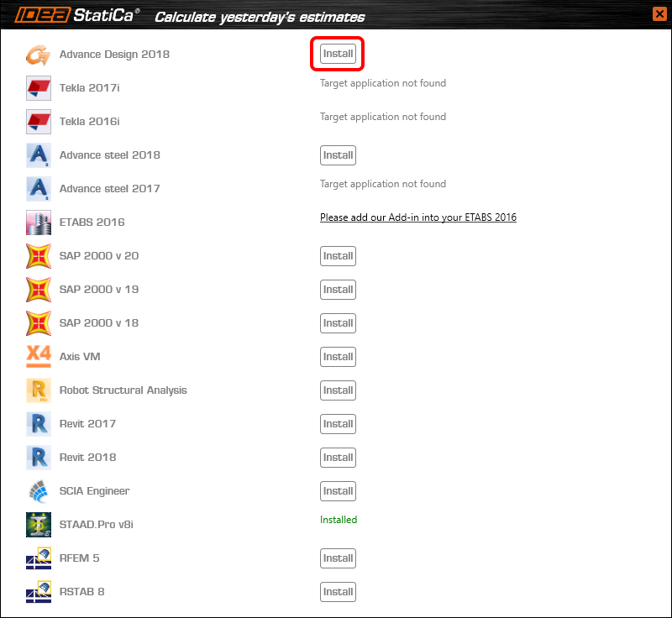This screenshot has height=618, width=672.
Task: Click the 'Revit 2017' label
Action: coord(87,423)
